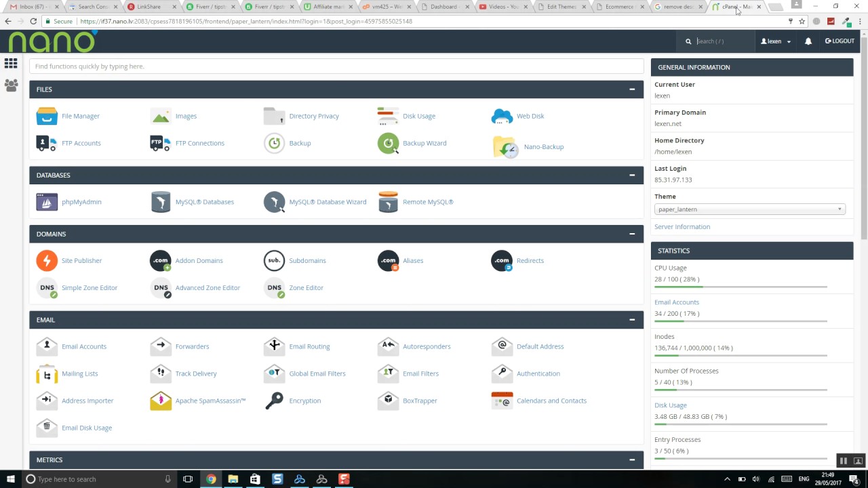Click the Forwarders link

point(192,346)
